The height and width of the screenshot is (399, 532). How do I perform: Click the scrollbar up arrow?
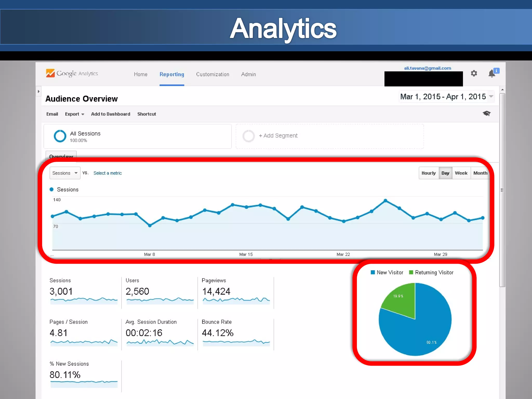click(502, 90)
